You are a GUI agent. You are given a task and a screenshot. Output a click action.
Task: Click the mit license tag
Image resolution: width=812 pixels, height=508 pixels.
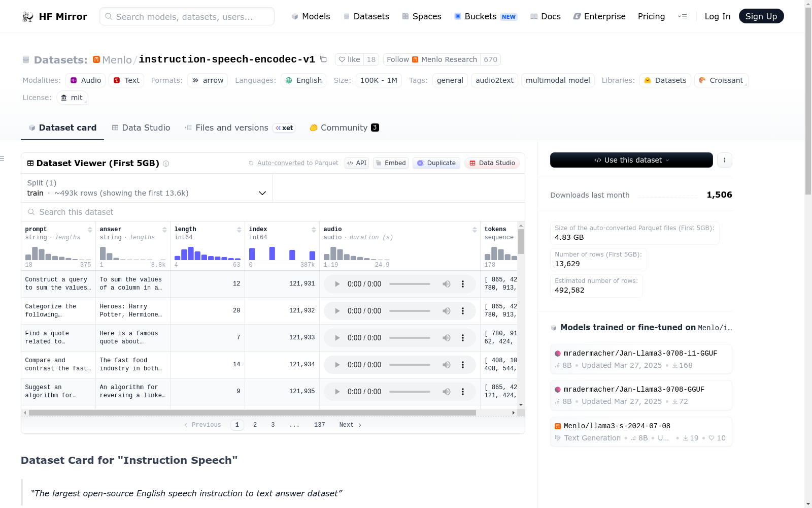(x=72, y=98)
